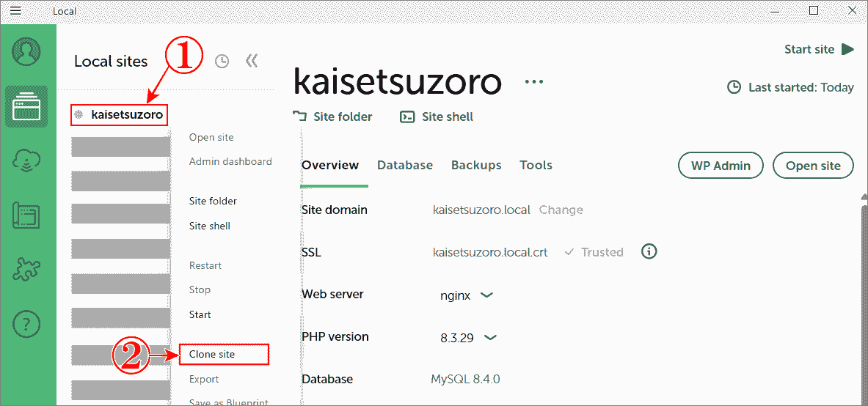Open the SSL info icon

(x=649, y=251)
